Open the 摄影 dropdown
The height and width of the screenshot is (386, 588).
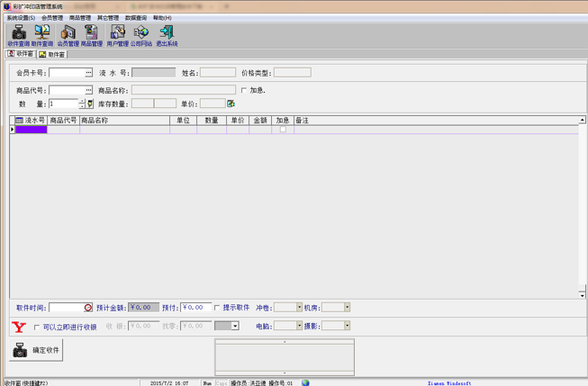pos(348,326)
